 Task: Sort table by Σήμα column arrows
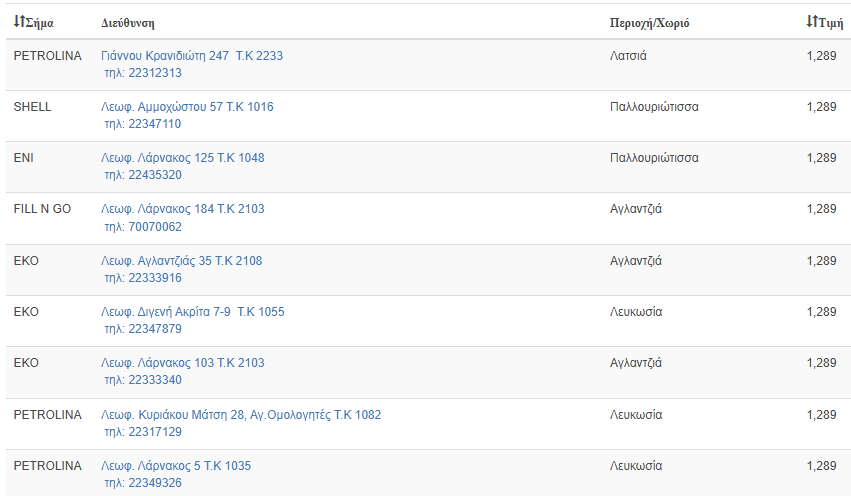(19, 22)
